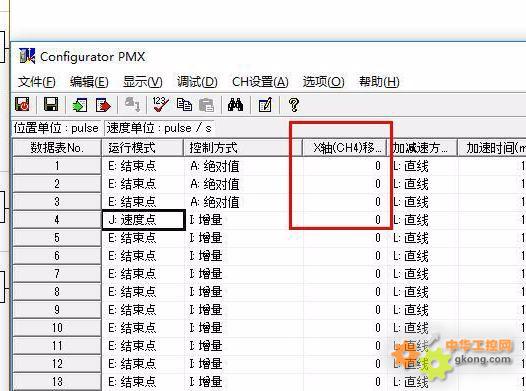
Task: Open the 调试(D) menu
Action: [197, 82]
